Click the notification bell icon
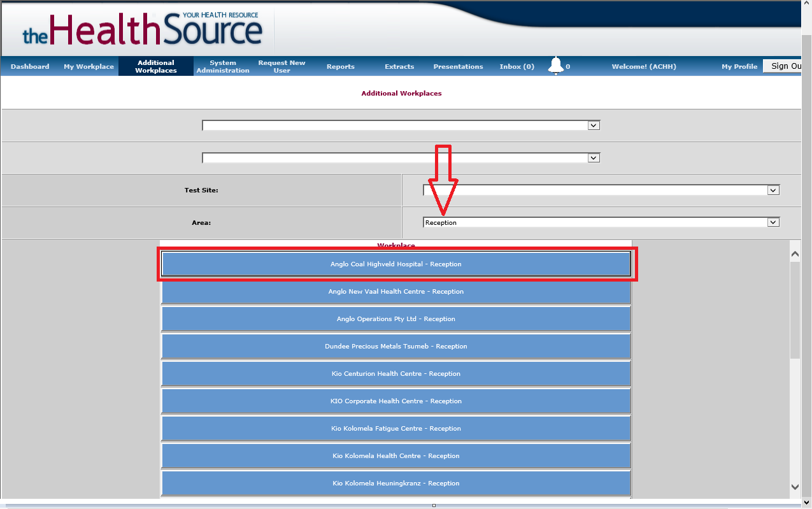Screen dimensions: 812x509 [x=556, y=66]
